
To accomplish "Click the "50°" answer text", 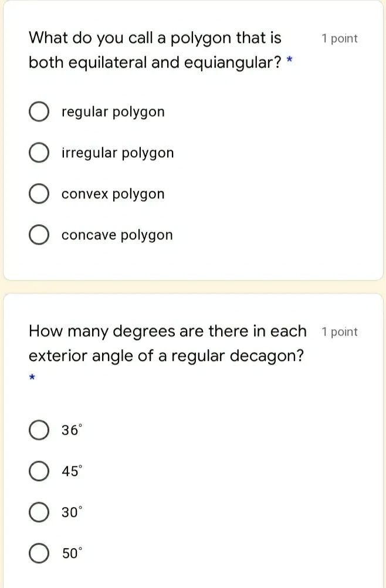I will point(72,553).
